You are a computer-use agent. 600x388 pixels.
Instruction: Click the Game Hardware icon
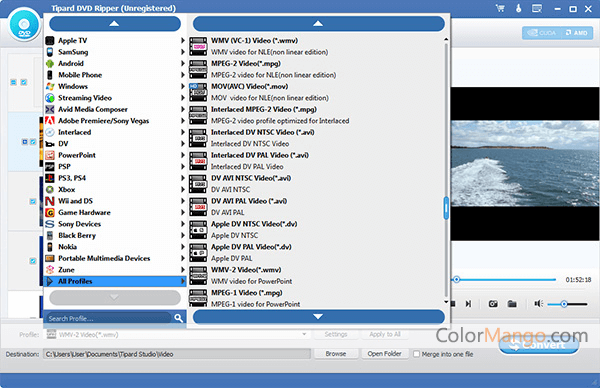point(50,213)
